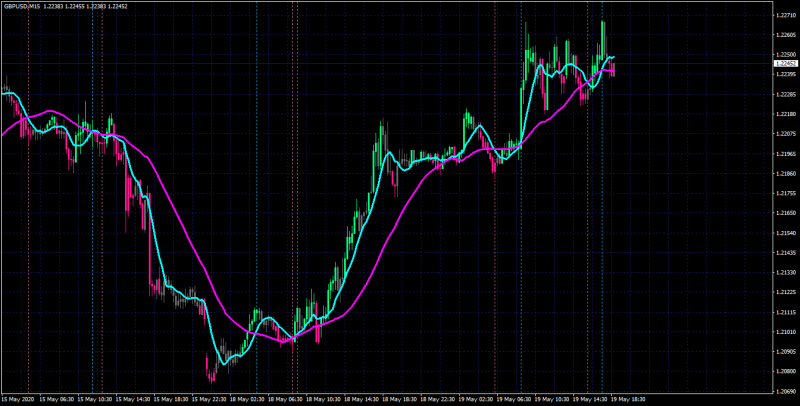Click the 18 May 02:30 time label
Screen dimensions: 800x406
click(x=246, y=398)
